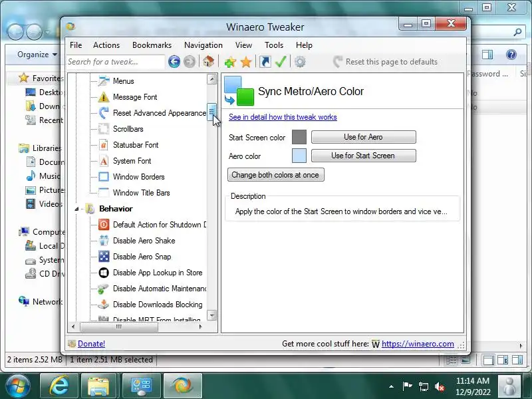Click the Action Center flag tray icon
The width and height of the screenshot is (532, 399).
pyautogui.click(x=407, y=386)
